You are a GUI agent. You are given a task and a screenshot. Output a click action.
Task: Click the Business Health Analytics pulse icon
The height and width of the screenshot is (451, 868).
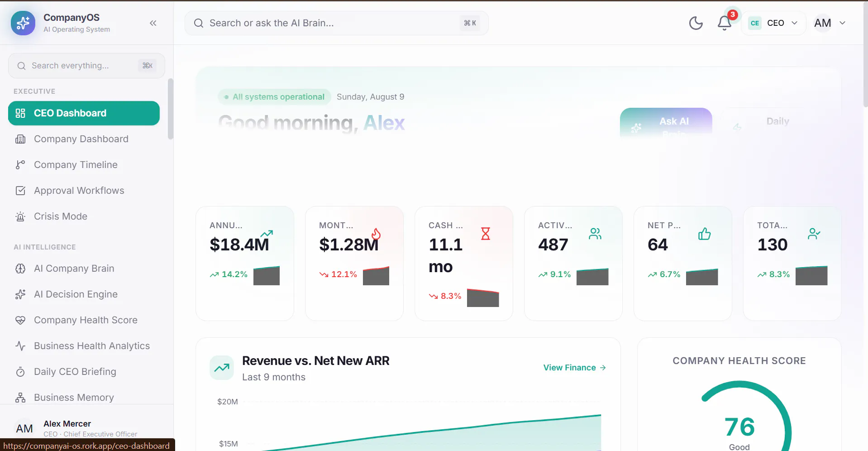pos(20,346)
